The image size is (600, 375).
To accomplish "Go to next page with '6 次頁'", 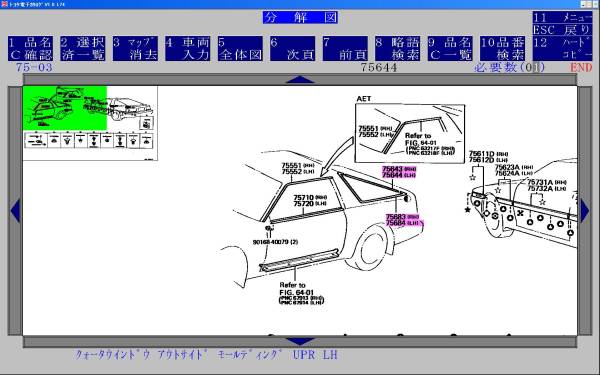I will (292, 49).
